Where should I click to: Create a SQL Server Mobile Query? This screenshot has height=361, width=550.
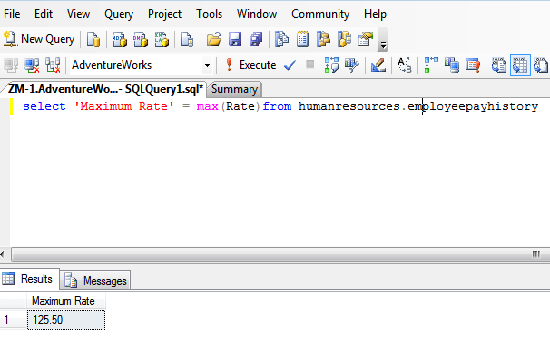coord(187,39)
